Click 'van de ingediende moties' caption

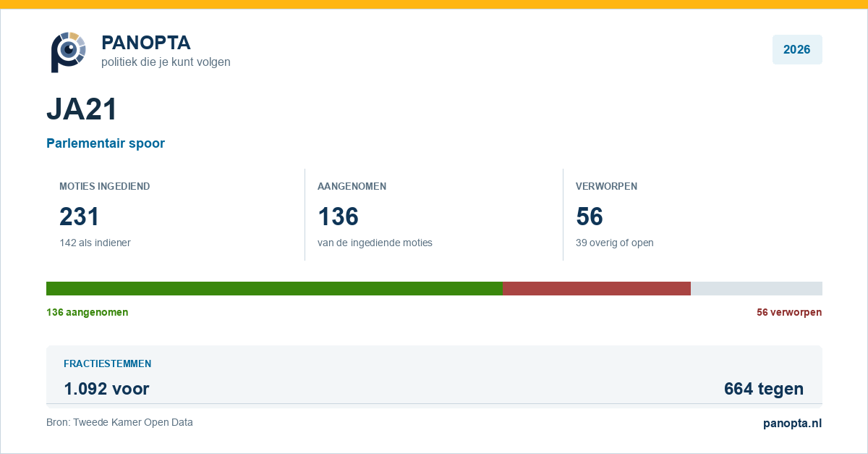[x=375, y=243]
